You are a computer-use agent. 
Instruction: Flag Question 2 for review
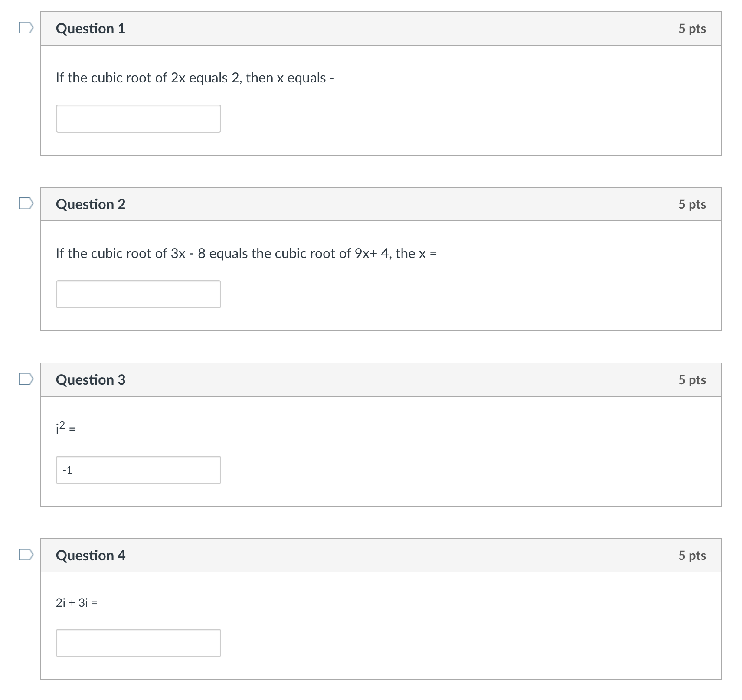click(x=26, y=203)
